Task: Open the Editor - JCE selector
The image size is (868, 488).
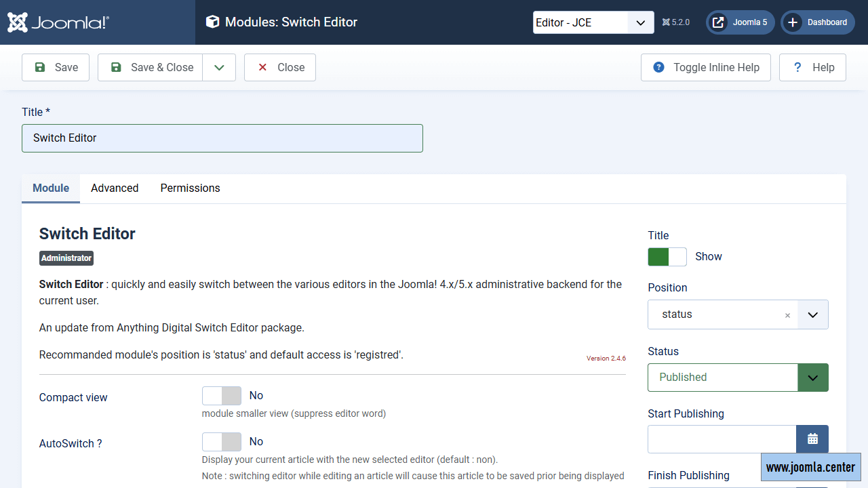Action: pyautogui.click(x=593, y=22)
